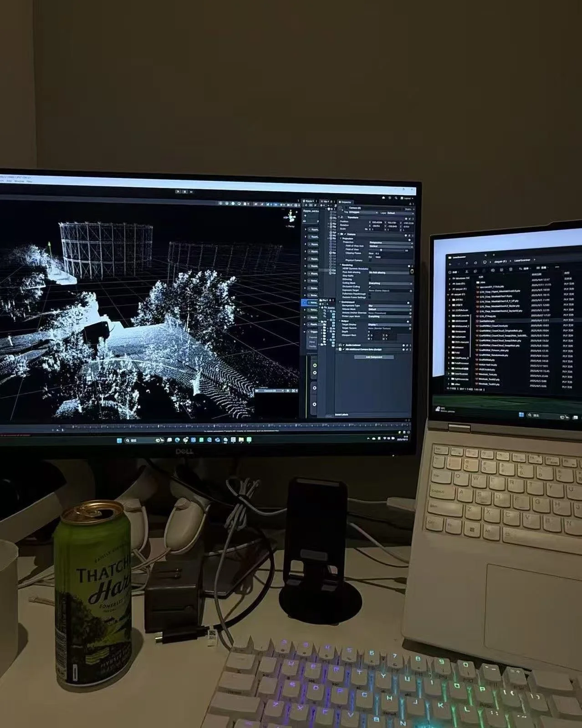
Task: Open the Layer dropdown showing Default
Action: pos(400,213)
